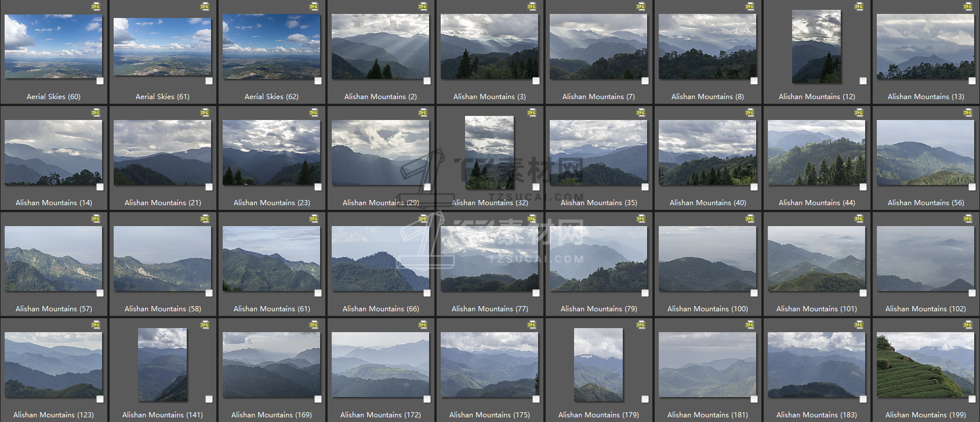The height and width of the screenshot is (422, 980).
Task: Tick the checkbox for Alishan Mountains (12)
Action: click(x=863, y=81)
